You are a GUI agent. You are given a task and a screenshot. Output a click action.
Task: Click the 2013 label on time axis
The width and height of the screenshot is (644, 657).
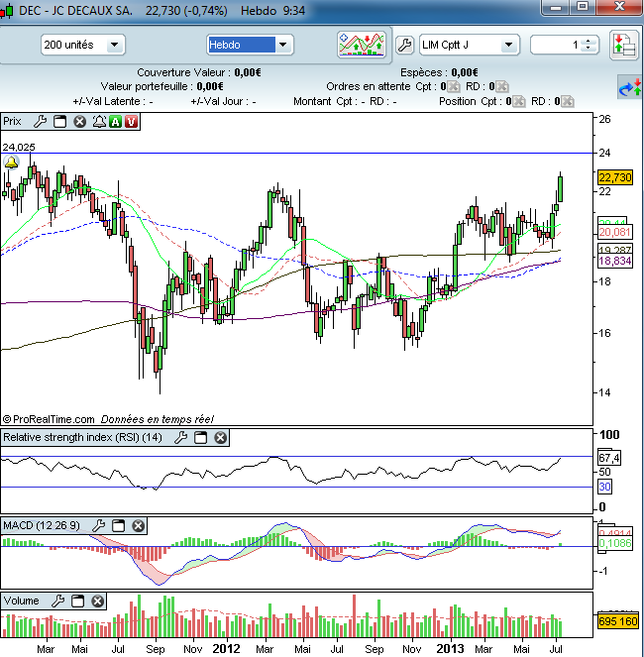(x=450, y=649)
